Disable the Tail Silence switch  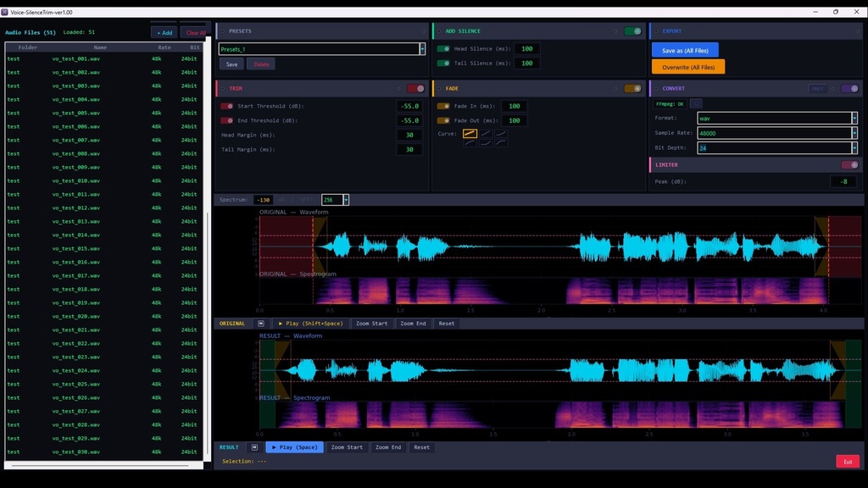443,63
